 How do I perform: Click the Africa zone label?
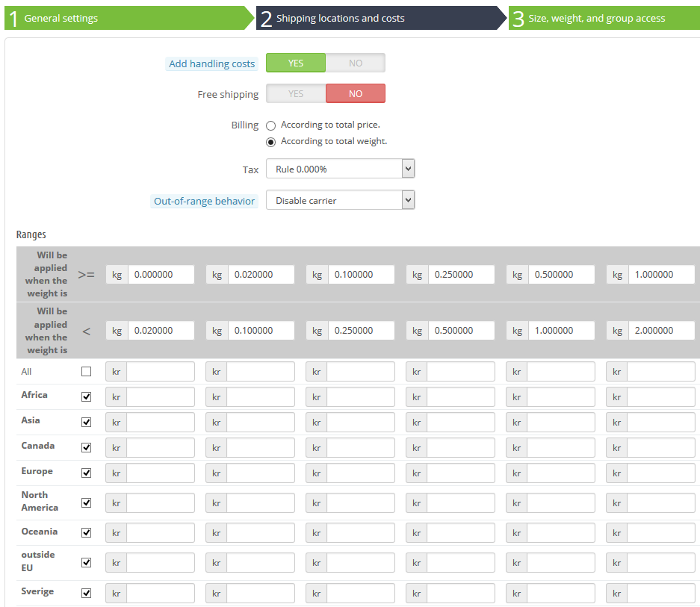coord(34,395)
